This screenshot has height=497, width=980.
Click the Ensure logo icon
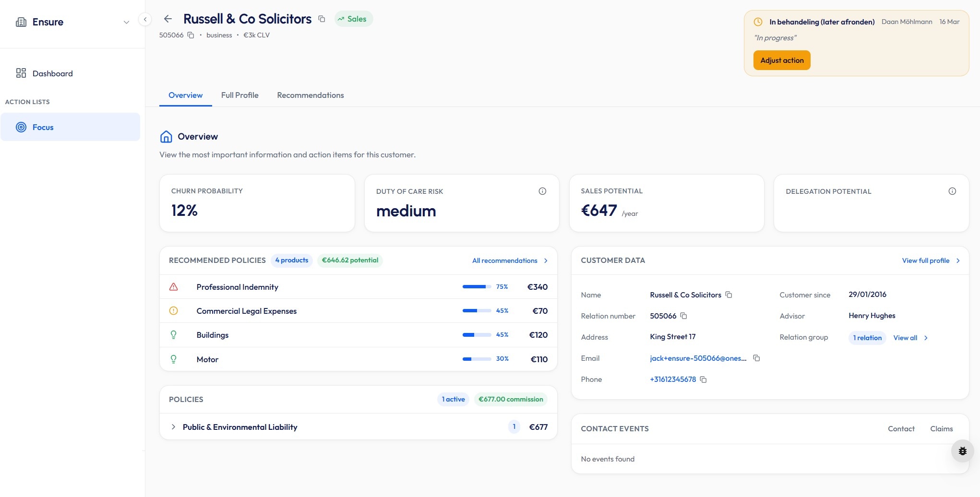pyautogui.click(x=21, y=22)
